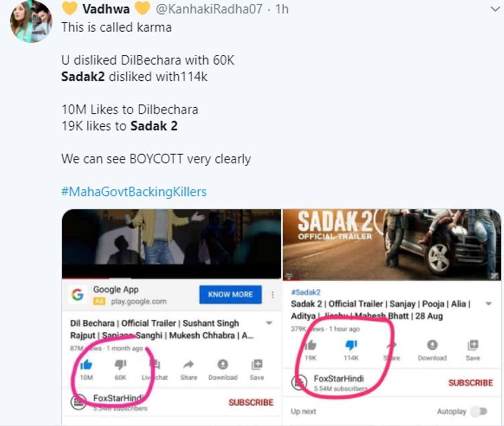The height and width of the screenshot is (426, 504).
Task: Open the tweet options chevron menu
Action: [x=495, y=9]
